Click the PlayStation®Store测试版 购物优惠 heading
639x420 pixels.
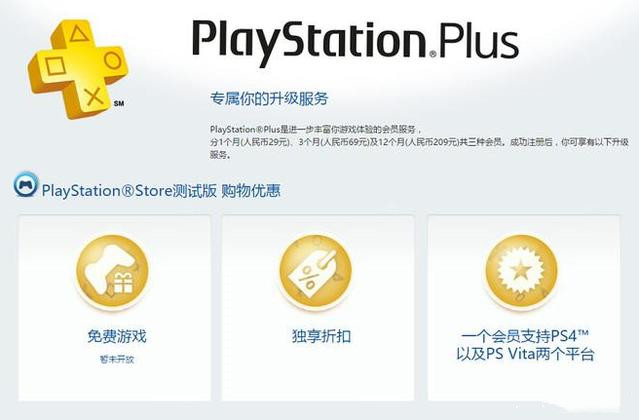point(161,191)
